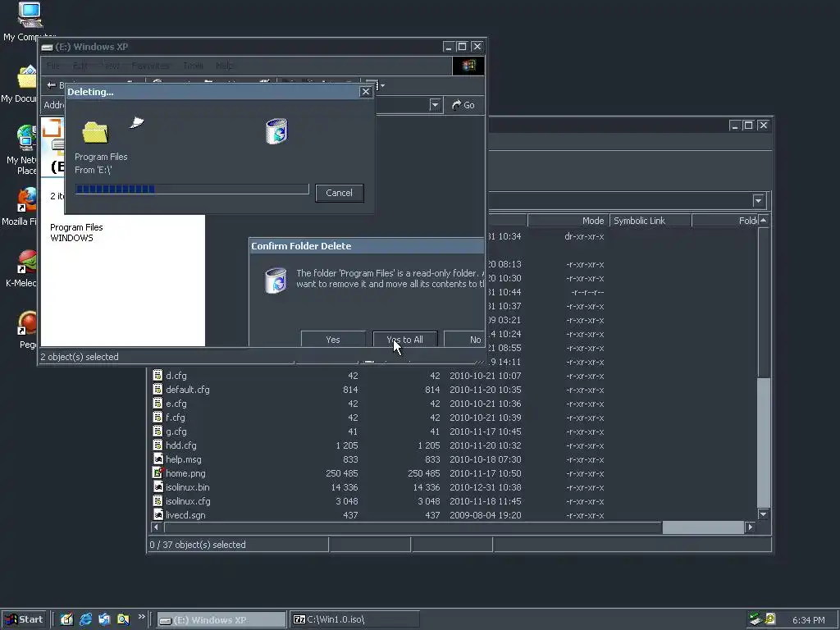The height and width of the screenshot is (630, 840).
Task: Select home.png in 7-Zip file list
Action: (185, 473)
